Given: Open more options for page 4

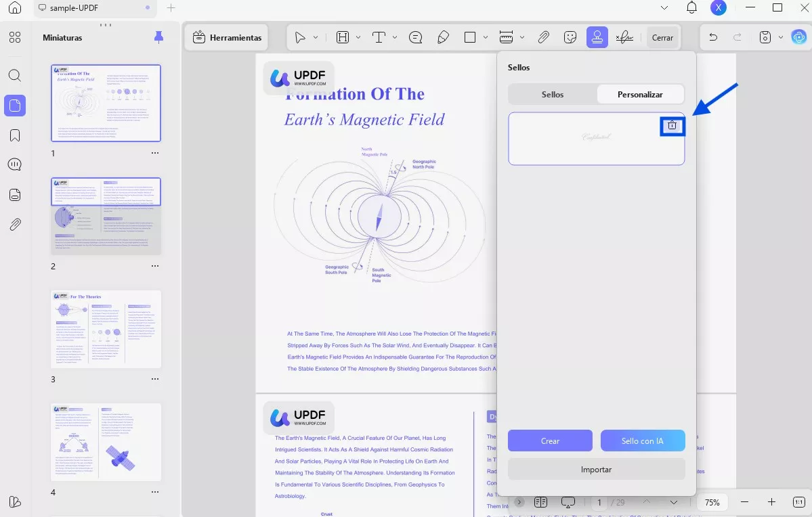Looking at the screenshot, I should tap(155, 492).
